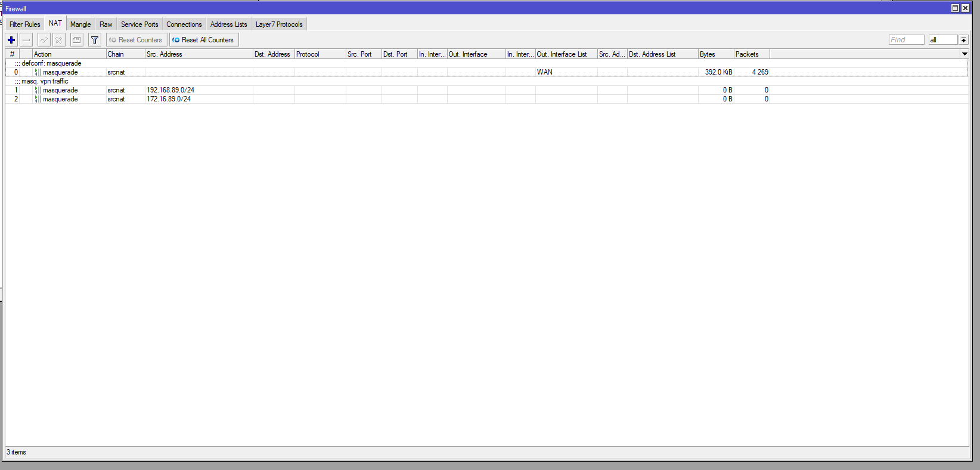This screenshot has width=980, height=470.
Task: Click masquerade icon of rule 0
Action: [38, 72]
